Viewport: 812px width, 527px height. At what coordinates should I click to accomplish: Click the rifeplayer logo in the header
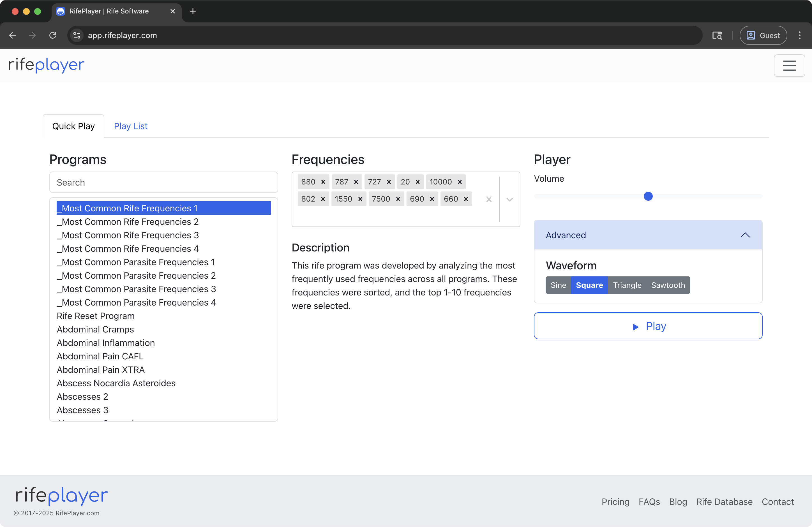(46, 65)
